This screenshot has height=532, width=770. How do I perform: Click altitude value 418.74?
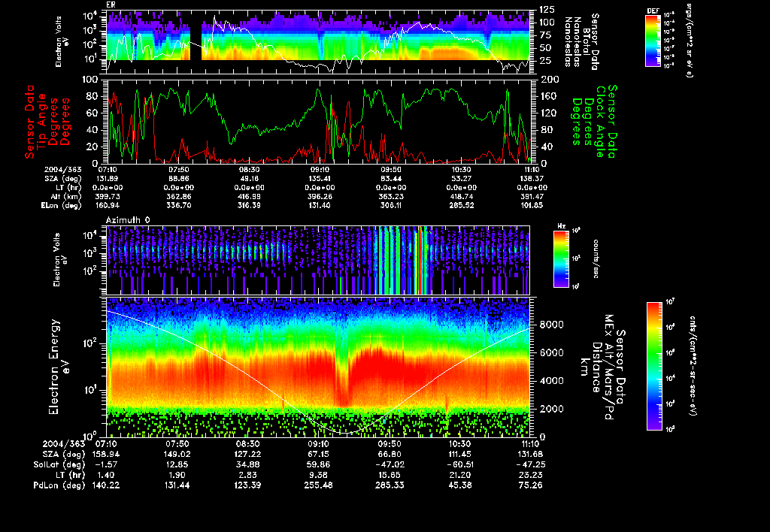click(x=461, y=197)
